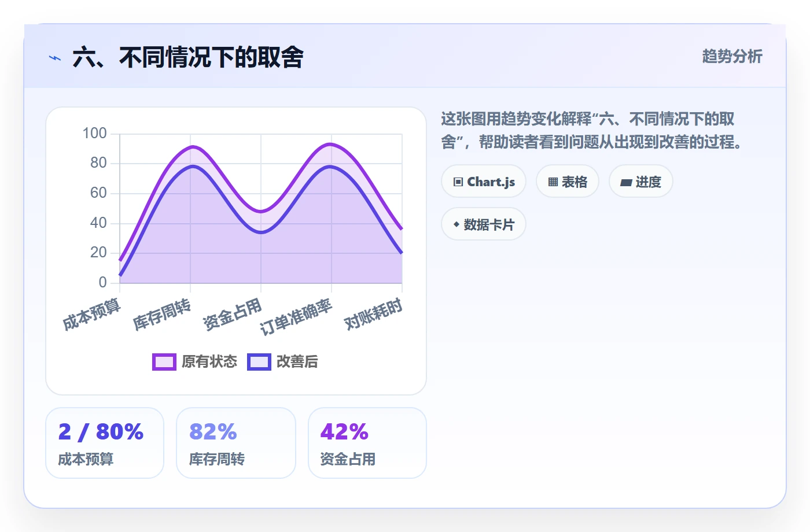Viewport: 810px width, 532px height.
Task: Click the 对账耗时 x-axis label
Action: [373, 315]
